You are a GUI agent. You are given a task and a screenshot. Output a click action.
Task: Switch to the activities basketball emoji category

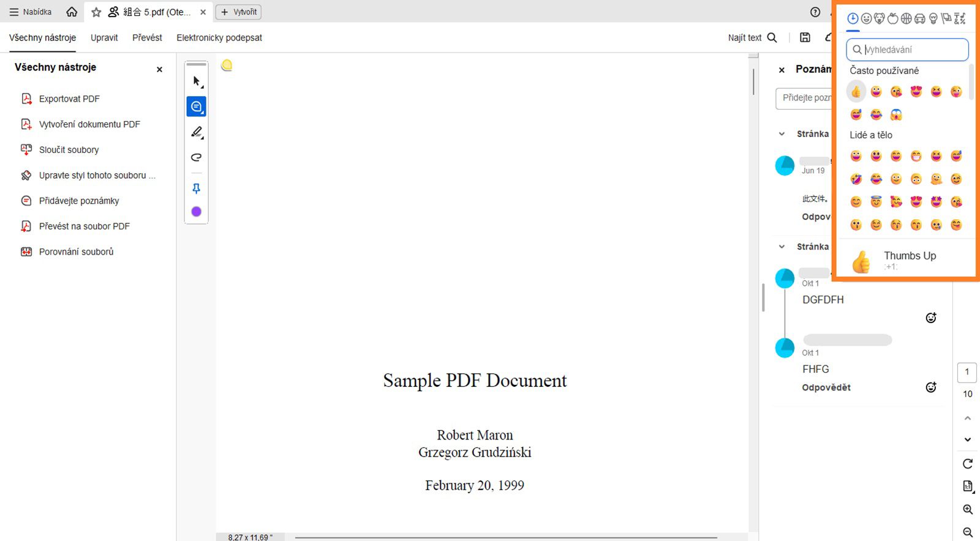pyautogui.click(x=907, y=18)
